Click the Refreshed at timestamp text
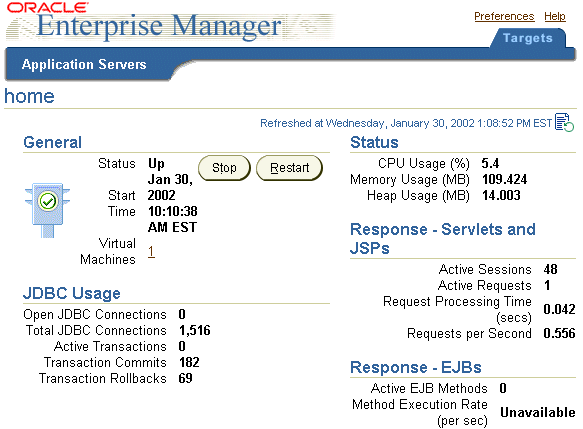 point(406,123)
